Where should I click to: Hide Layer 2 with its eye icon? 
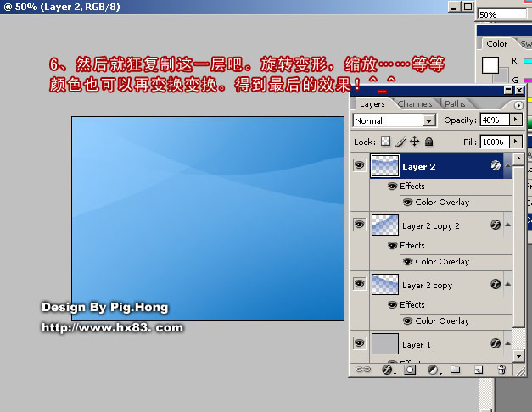coord(359,165)
